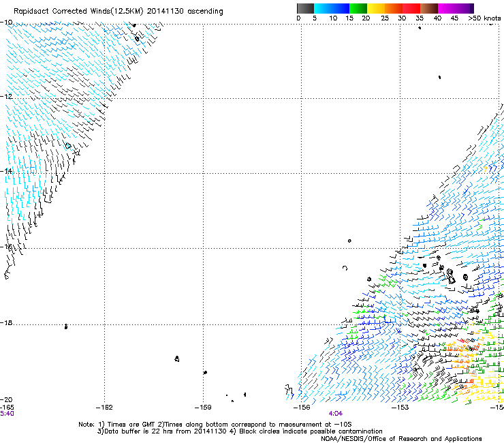Click the 'Note: 1) Times are GMT' line

[215, 425]
